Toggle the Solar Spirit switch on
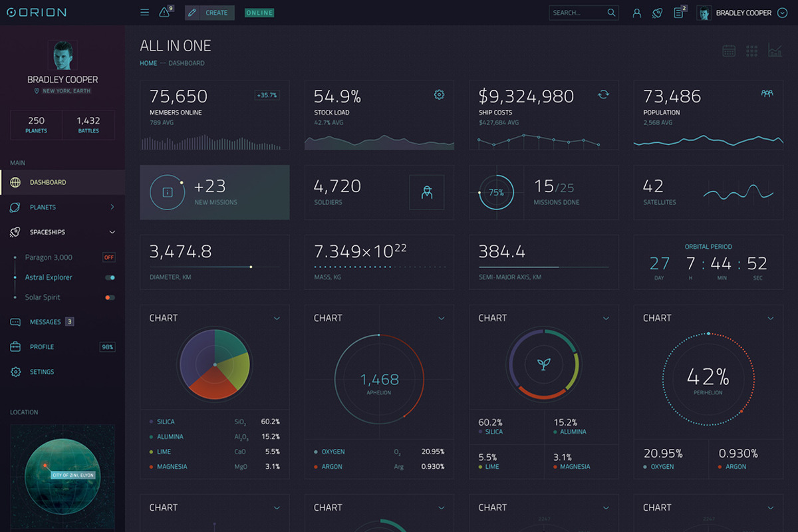798x532 pixels. click(109, 297)
